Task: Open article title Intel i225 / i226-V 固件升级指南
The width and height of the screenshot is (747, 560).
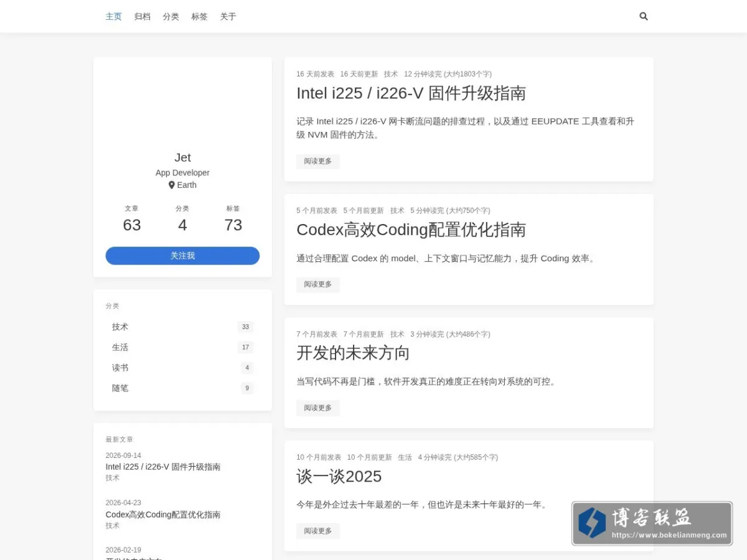Action: pos(411,93)
